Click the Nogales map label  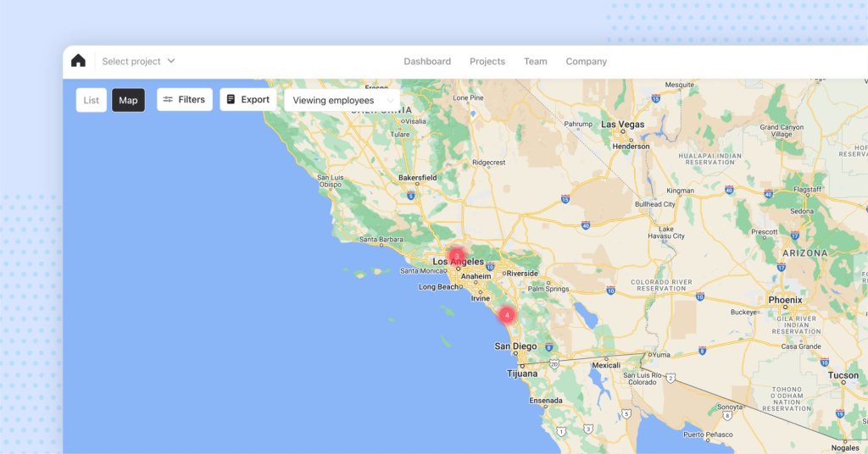(x=845, y=448)
